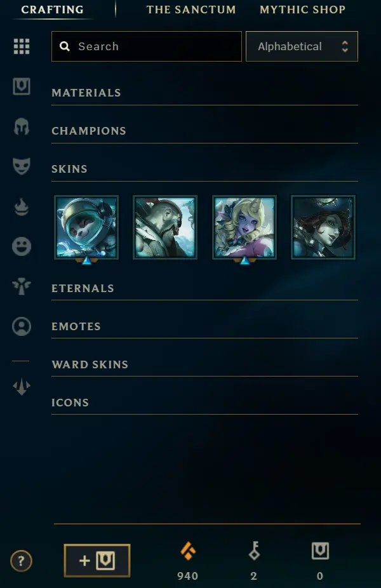The image size is (381, 588).
Task: Select the all-items grid filter icon
Action: (22, 46)
